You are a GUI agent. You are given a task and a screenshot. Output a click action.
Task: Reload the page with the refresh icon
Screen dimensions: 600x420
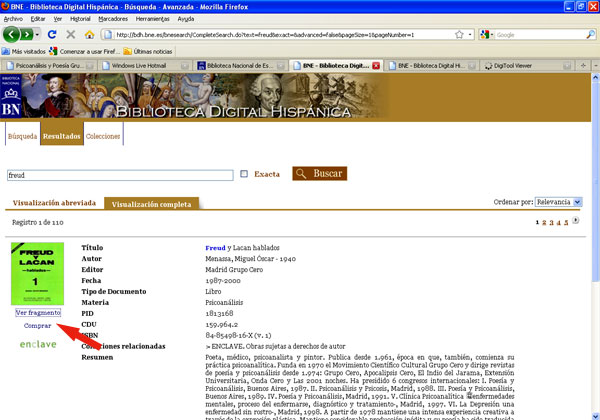click(52, 34)
